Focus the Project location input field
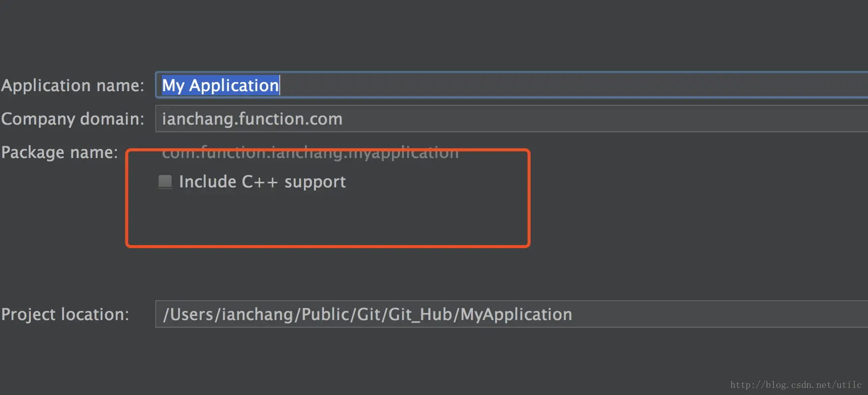The height and width of the screenshot is (395, 868). tap(512, 314)
